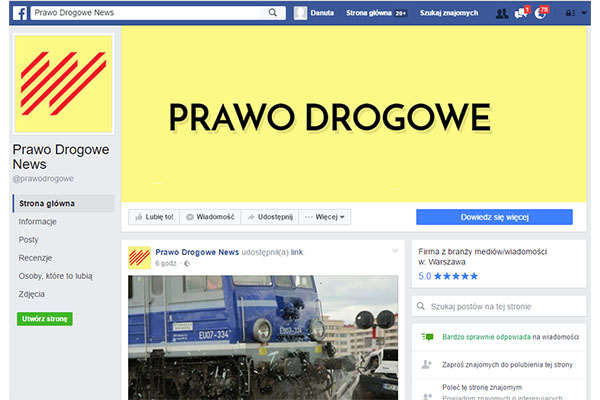Click the Lubię to! button
The height and width of the screenshot is (400, 600).
point(154,217)
